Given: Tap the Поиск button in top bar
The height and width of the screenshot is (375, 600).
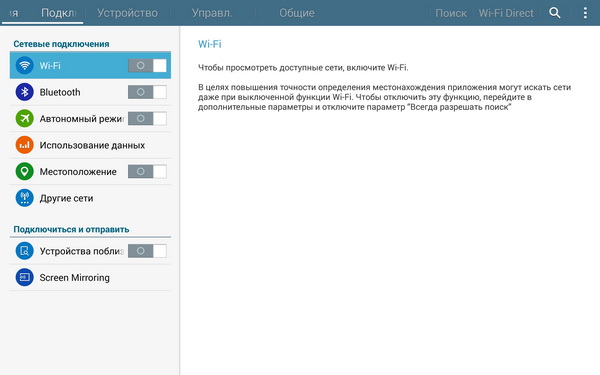Looking at the screenshot, I should [x=451, y=13].
